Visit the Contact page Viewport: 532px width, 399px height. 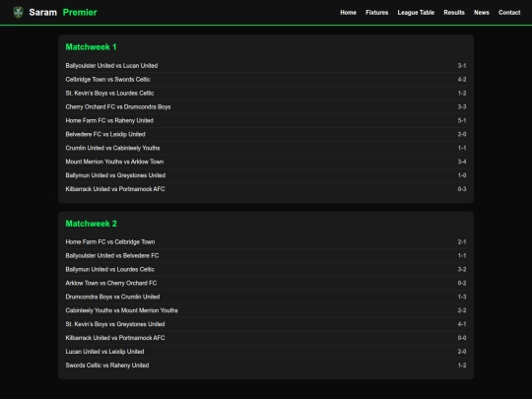(509, 13)
